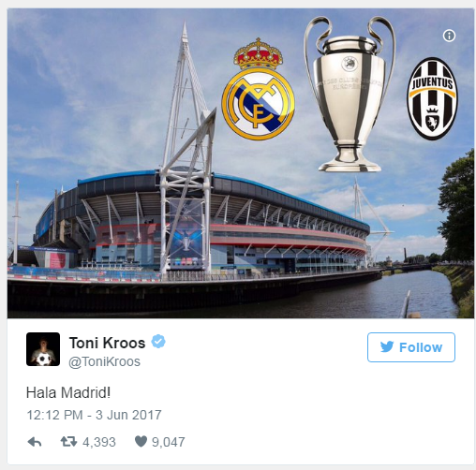Image resolution: width=476 pixels, height=470 pixels.
Task: Click the Real Madrid crest in image
Action: click(258, 89)
